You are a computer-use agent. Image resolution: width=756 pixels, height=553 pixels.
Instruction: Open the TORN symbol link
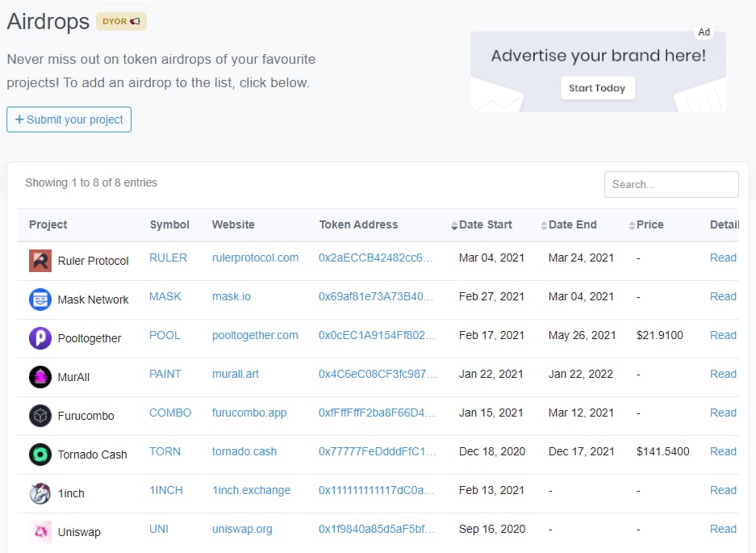(x=165, y=451)
